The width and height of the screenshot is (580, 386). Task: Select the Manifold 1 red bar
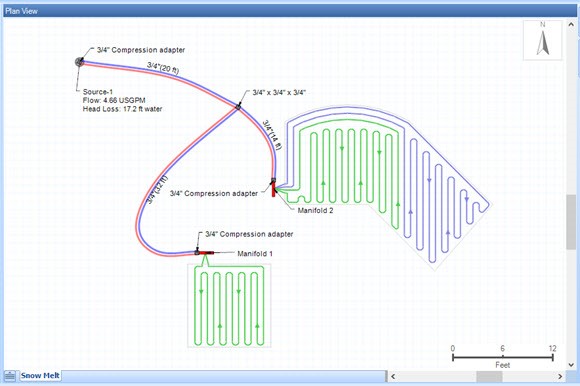[206, 253]
